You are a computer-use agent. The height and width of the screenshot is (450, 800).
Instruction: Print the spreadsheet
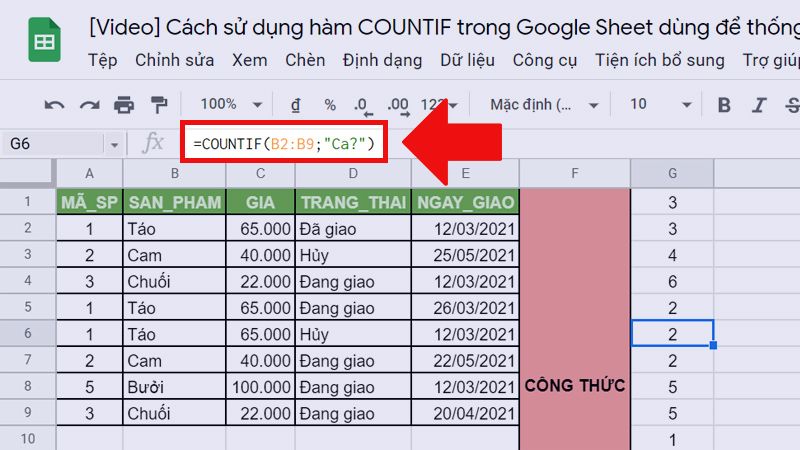124,105
